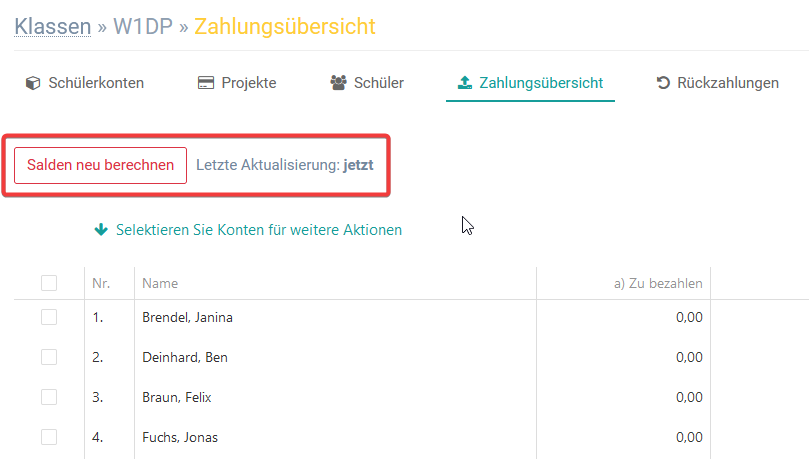The image size is (809, 459).
Task: Tick the checkbox for Braun, Felix
Action: 49,397
